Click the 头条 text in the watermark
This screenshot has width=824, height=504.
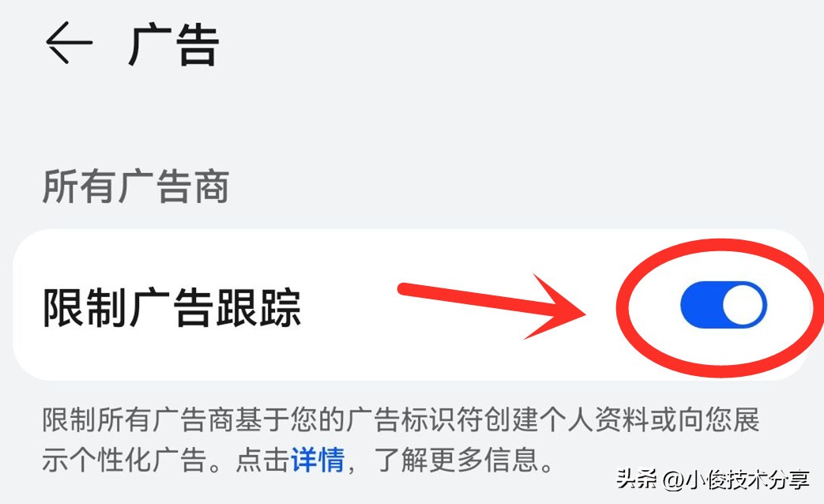point(637,480)
